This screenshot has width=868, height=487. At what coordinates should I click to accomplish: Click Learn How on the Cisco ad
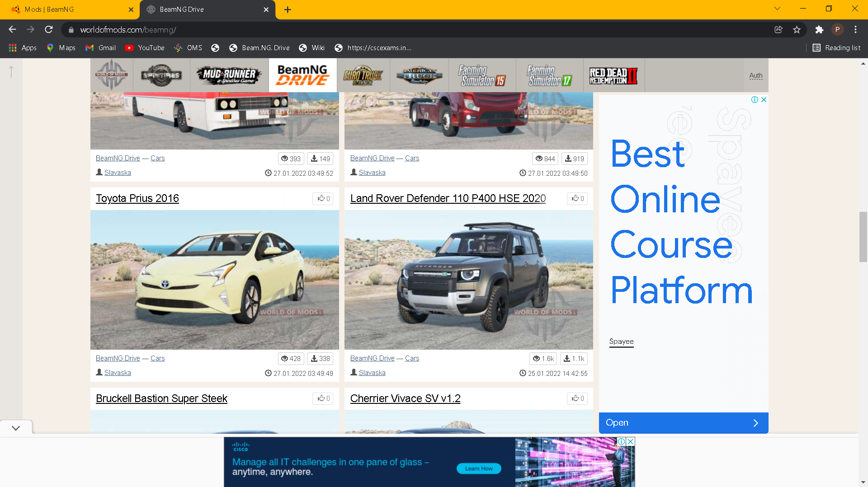479,468
